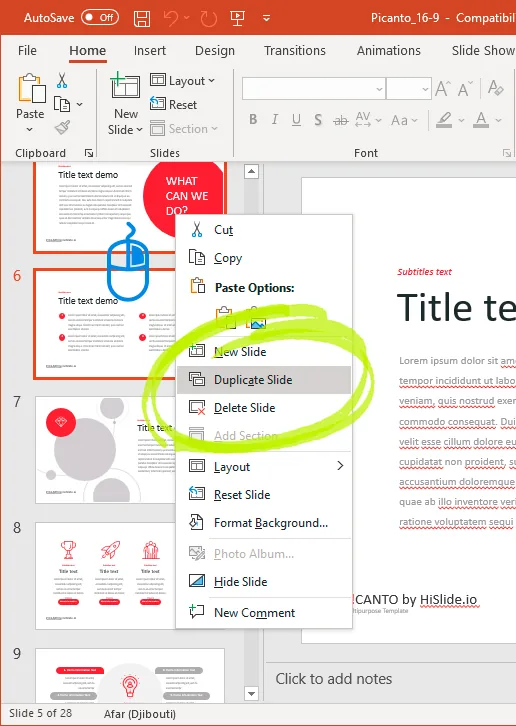Switch to the Design tab
Image resolution: width=516 pixels, height=726 pixels.
point(215,50)
